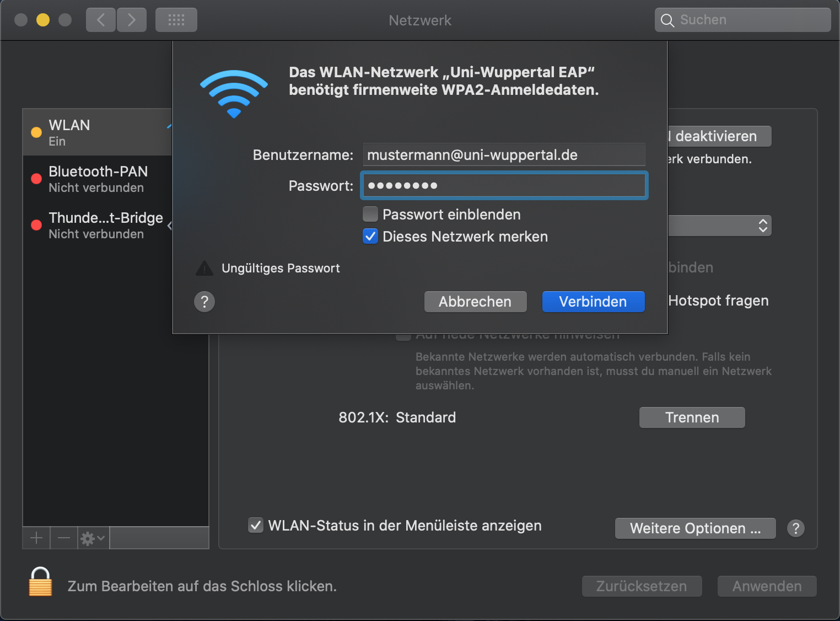Click the 802.1X: Standard label

(x=397, y=417)
